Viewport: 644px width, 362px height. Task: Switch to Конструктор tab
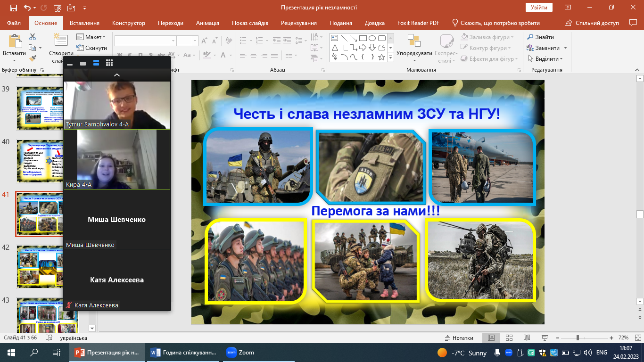click(129, 23)
